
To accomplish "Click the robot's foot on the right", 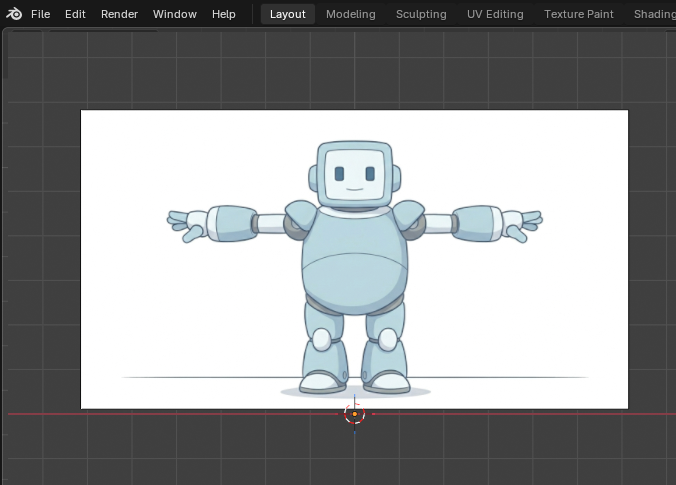I will pos(387,380).
